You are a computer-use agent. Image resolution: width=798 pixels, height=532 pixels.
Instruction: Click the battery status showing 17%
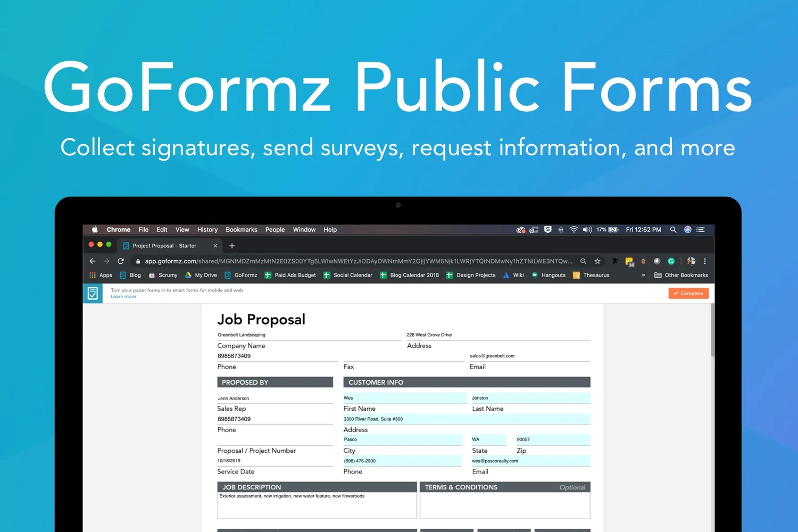pos(608,230)
